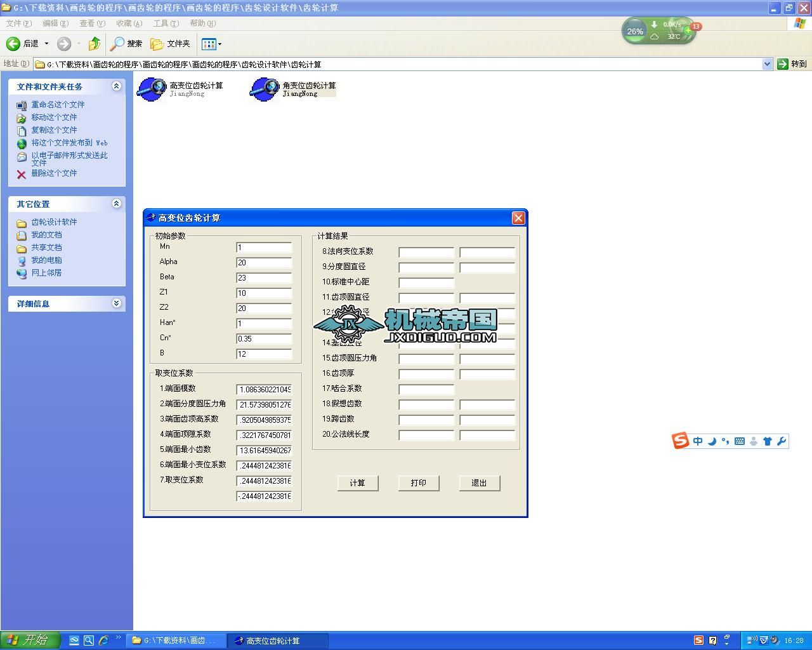The height and width of the screenshot is (650, 812).
Task: Collapse the 其它位置 panel
Action: [x=116, y=204]
